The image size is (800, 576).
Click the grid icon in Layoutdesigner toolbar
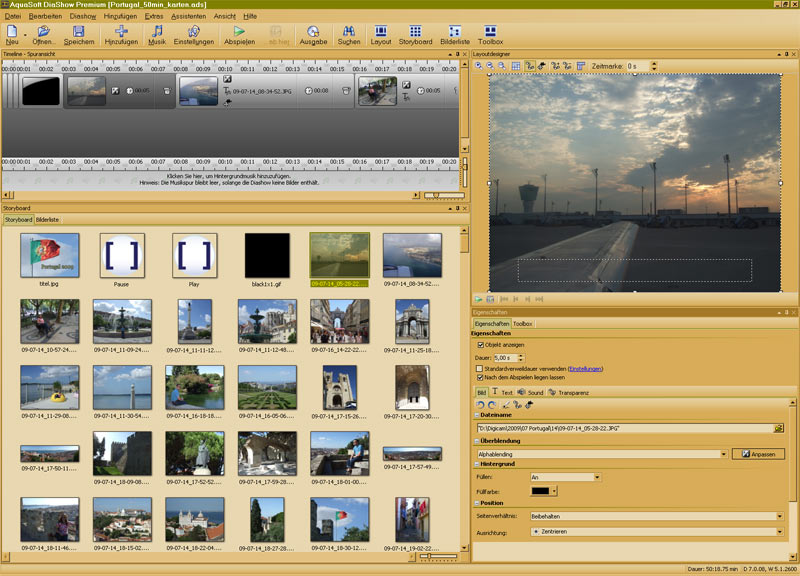(516, 66)
